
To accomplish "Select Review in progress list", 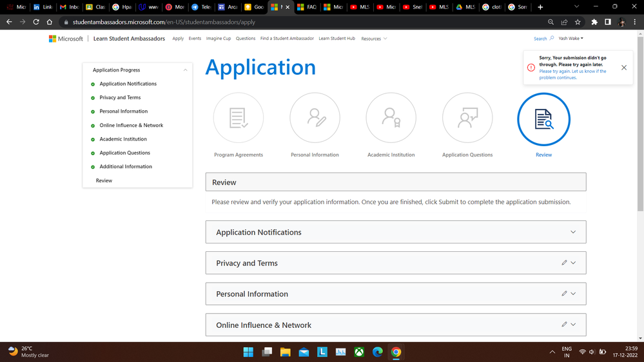I will point(104,180).
